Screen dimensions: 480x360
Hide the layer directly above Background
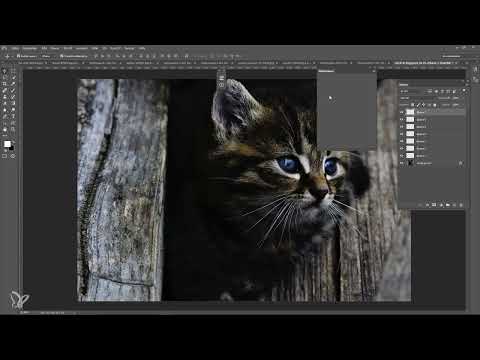coord(402,156)
